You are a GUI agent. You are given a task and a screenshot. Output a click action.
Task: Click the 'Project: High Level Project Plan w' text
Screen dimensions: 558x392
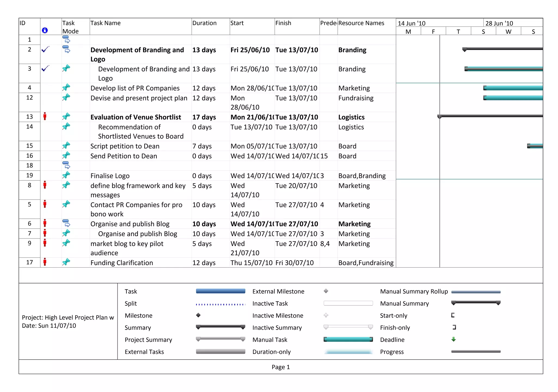pyautogui.click(x=68, y=318)
